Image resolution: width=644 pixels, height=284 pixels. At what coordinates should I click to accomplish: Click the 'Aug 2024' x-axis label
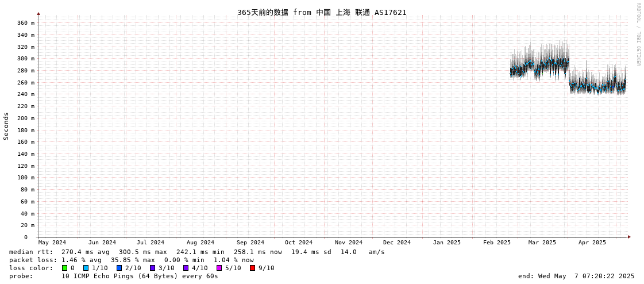[200, 243]
